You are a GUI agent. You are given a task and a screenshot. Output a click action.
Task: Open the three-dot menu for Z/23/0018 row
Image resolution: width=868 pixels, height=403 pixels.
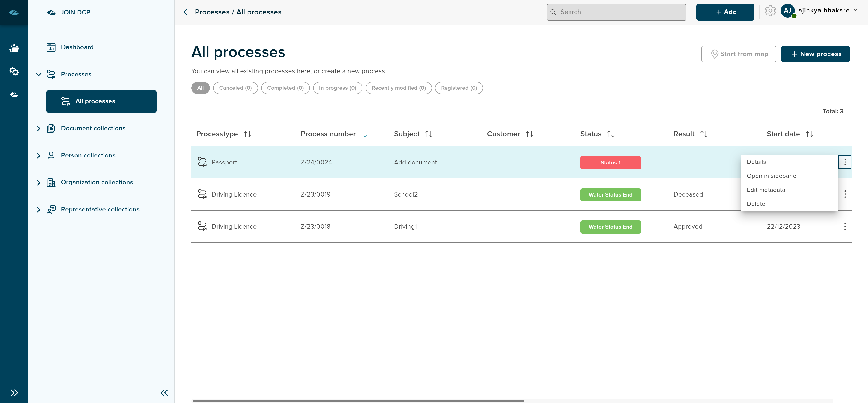[x=845, y=226]
